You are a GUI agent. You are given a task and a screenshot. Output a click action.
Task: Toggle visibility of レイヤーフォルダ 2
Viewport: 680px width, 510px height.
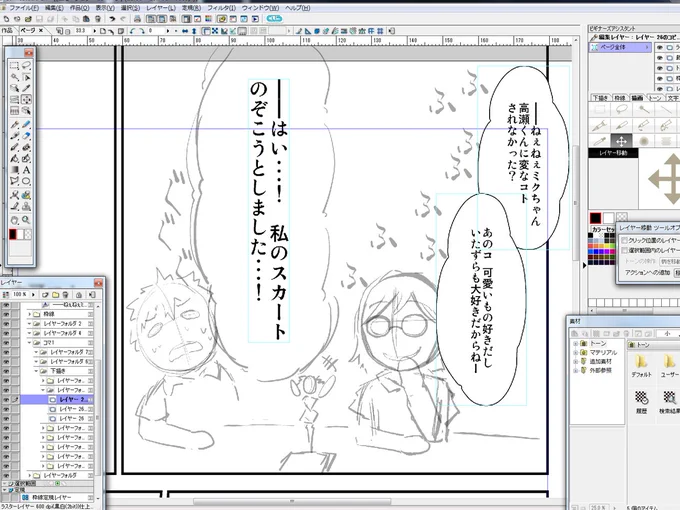pos(6,324)
